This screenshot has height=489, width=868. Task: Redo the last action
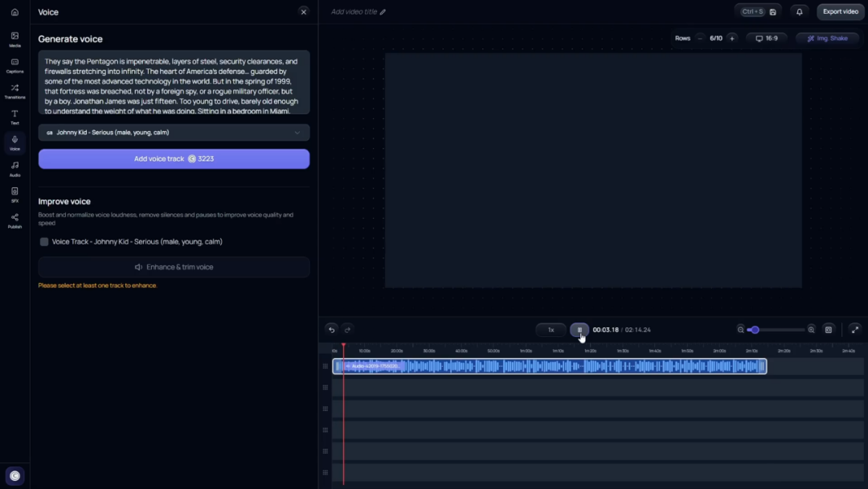click(348, 330)
